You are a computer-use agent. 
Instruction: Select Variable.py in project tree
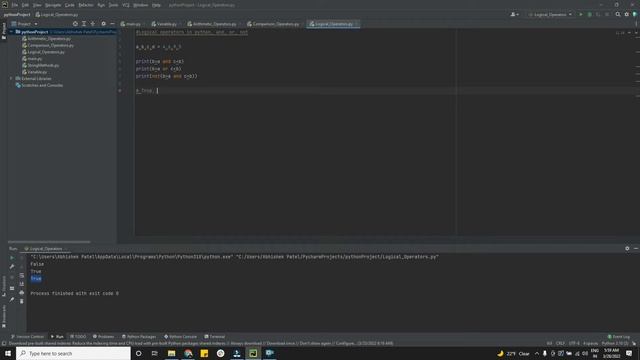click(37, 72)
